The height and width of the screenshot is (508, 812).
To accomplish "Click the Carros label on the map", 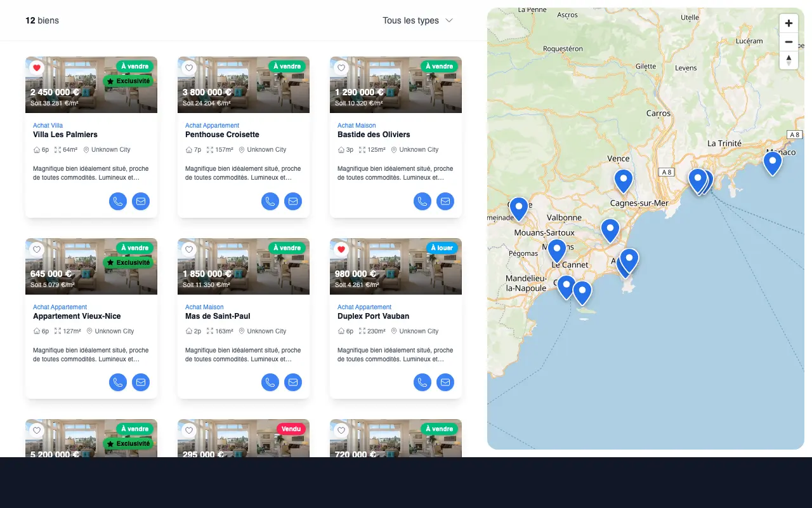I will (x=658, y=113).
